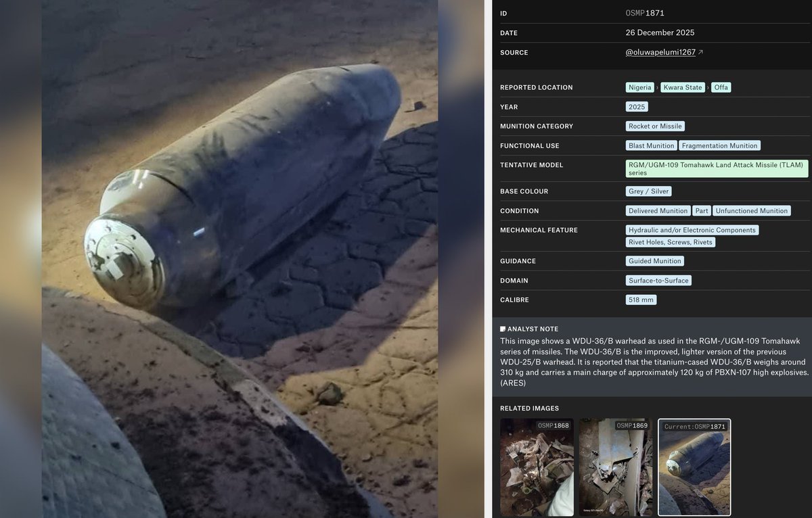
Task: Select the Fragmentation Munition tag
Action: tap(719, 145)
